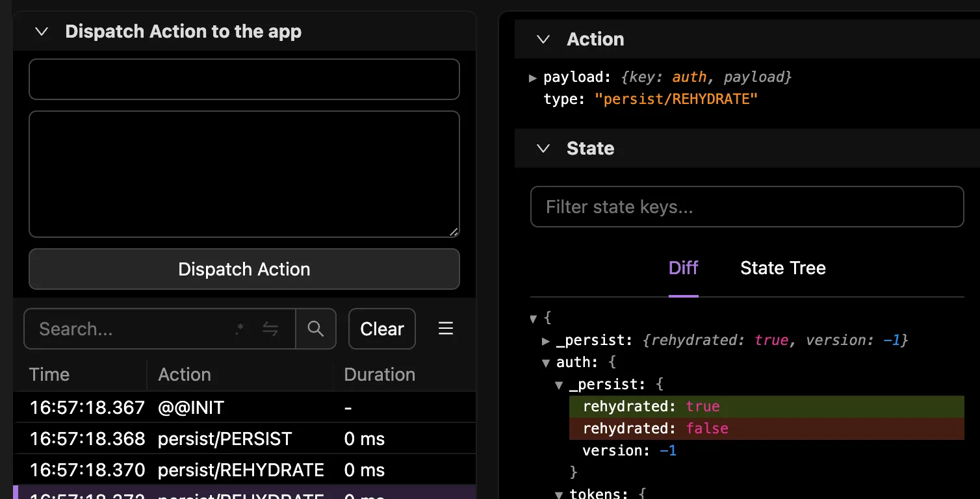Open the hamburger menu beside Clear
980x499 pixels.
click(446, 329)
